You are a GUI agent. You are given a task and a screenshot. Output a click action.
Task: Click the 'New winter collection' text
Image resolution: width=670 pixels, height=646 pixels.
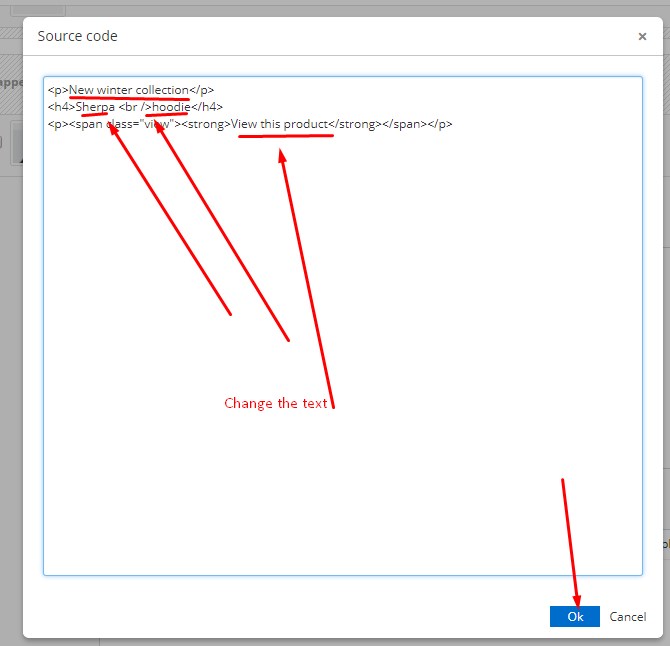coord(128,90)
